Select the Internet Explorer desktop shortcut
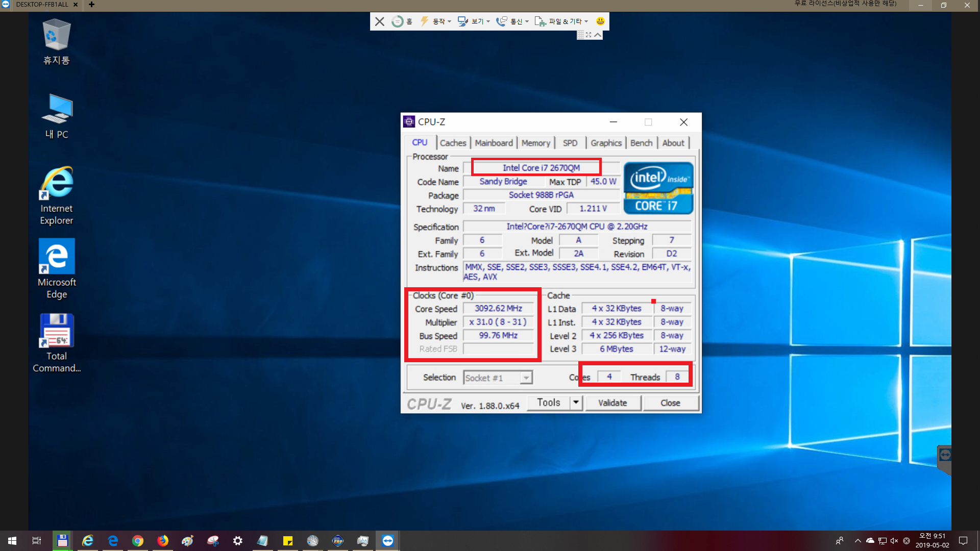 tap(57, 196)
